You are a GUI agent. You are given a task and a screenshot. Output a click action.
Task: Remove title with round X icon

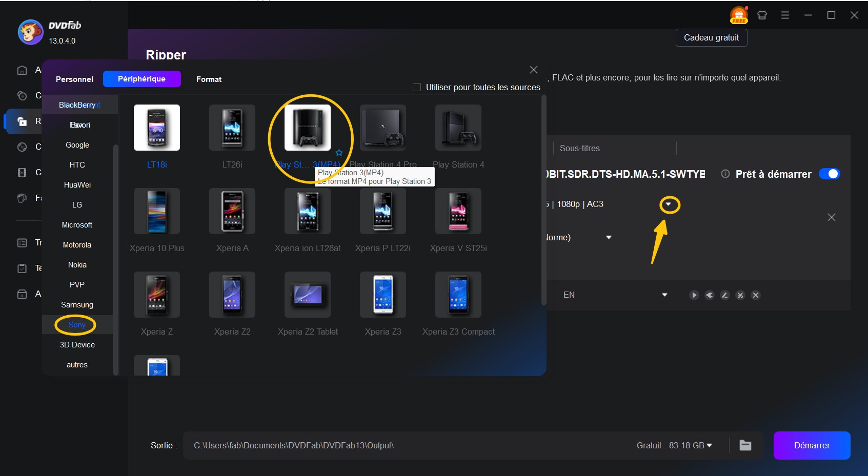pos(755,295)
